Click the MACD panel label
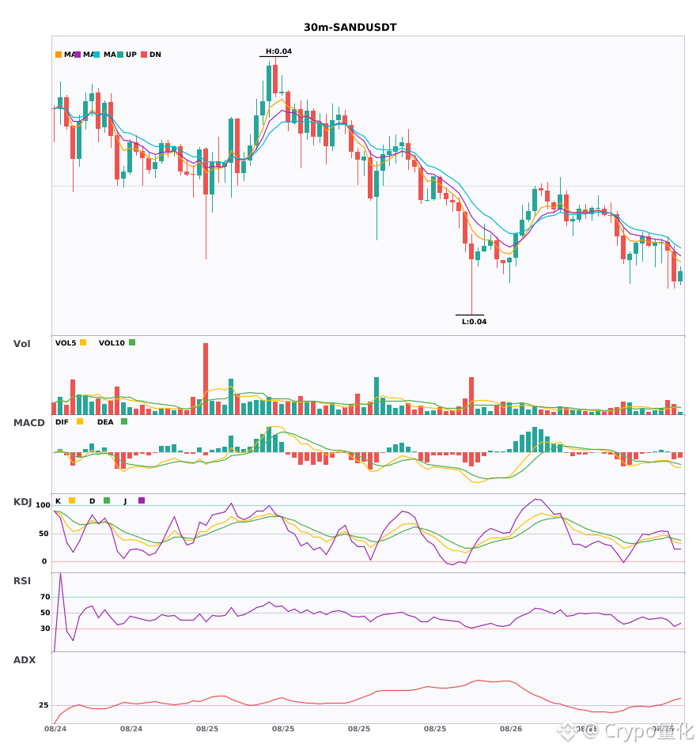 (x=28, y=423)
